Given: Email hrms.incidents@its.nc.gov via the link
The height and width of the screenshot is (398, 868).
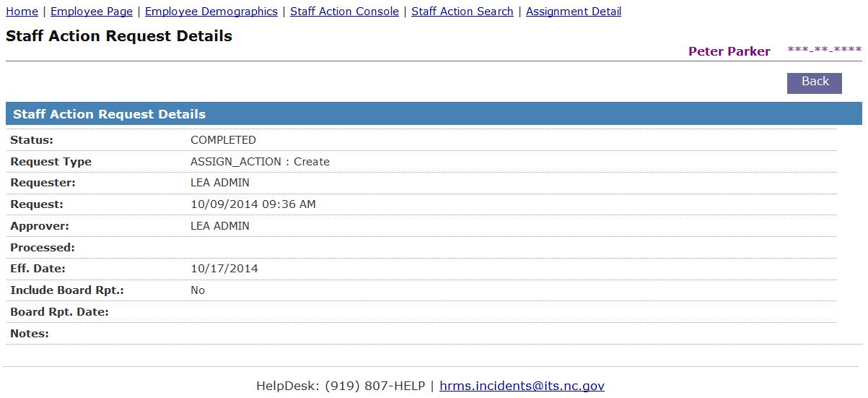Looking at the screenshot, I should 522,386.
